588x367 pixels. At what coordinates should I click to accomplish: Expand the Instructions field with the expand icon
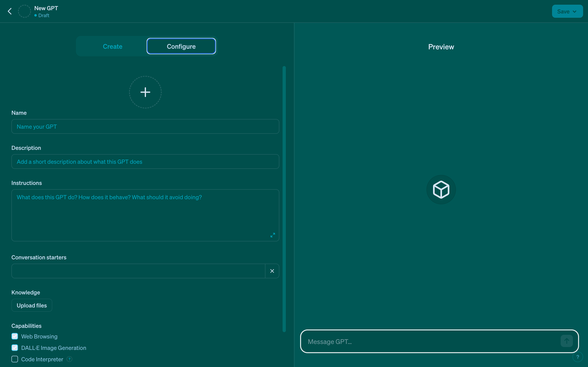click(273, 235)
